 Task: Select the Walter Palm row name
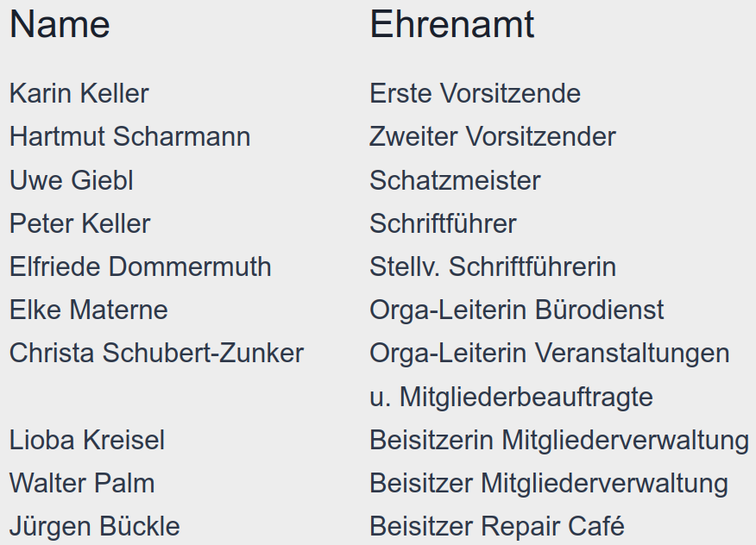tap(82, 483)
